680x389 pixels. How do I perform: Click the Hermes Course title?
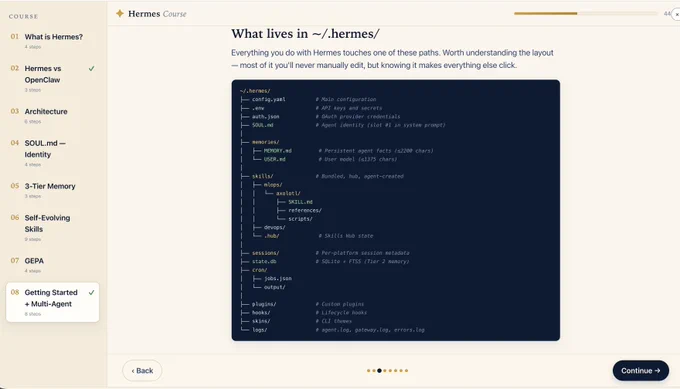(x=157, y=14)
